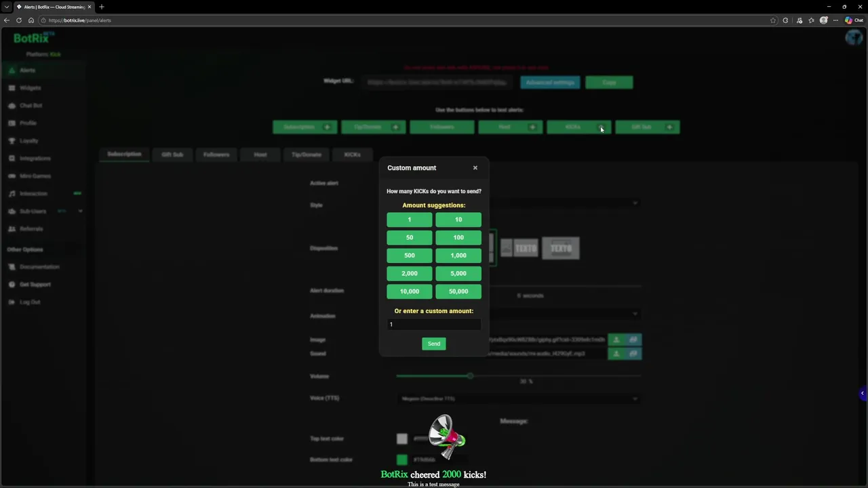Adjust the Volume slider handle
Viewport: 868px width, 488px height.
click(x=469, y=376)
